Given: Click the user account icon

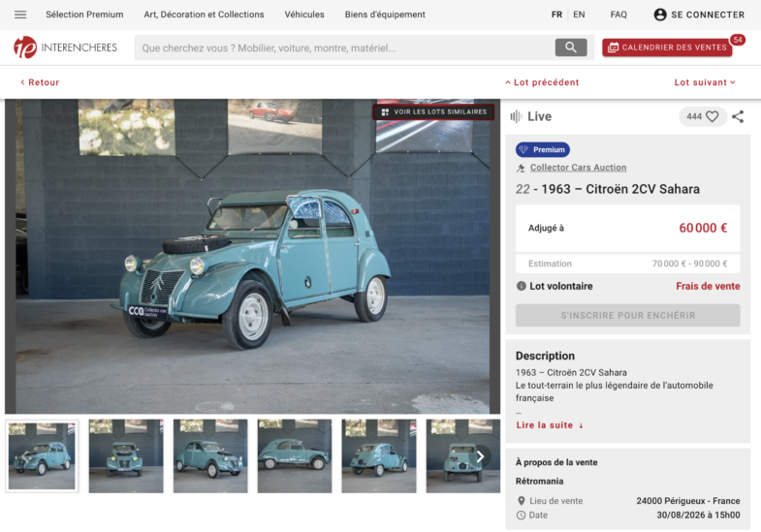Looking at the screenshot, I should coord(660,15).
